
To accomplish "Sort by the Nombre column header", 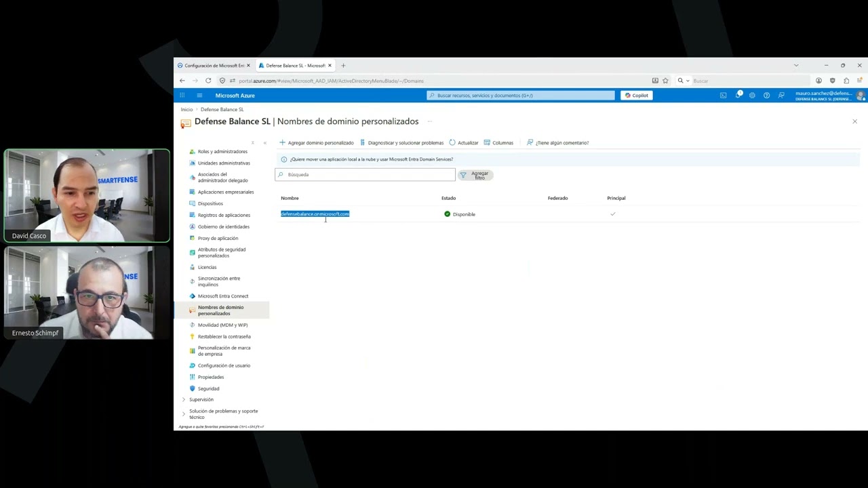I will point(290,198).
